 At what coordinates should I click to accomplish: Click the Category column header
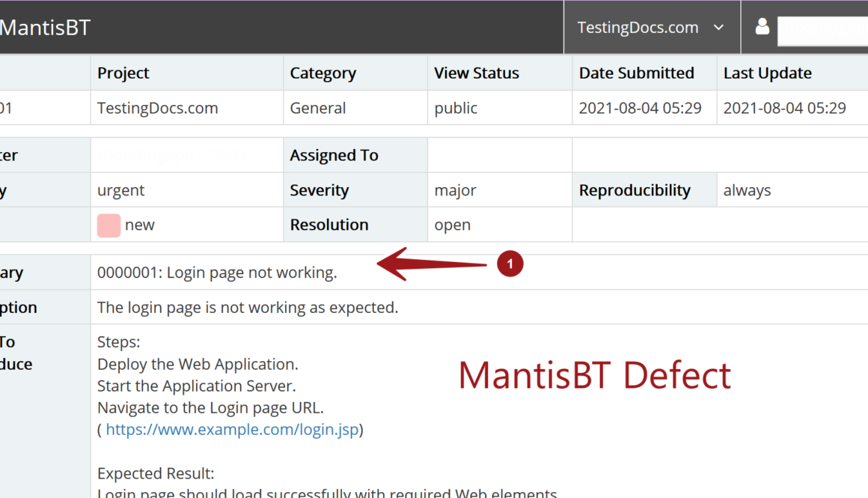point(323,73)
